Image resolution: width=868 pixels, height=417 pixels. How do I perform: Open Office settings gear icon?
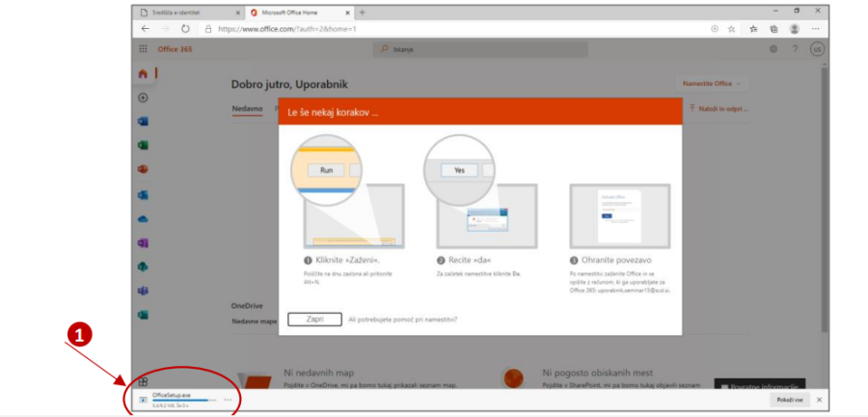coord(773,49)
